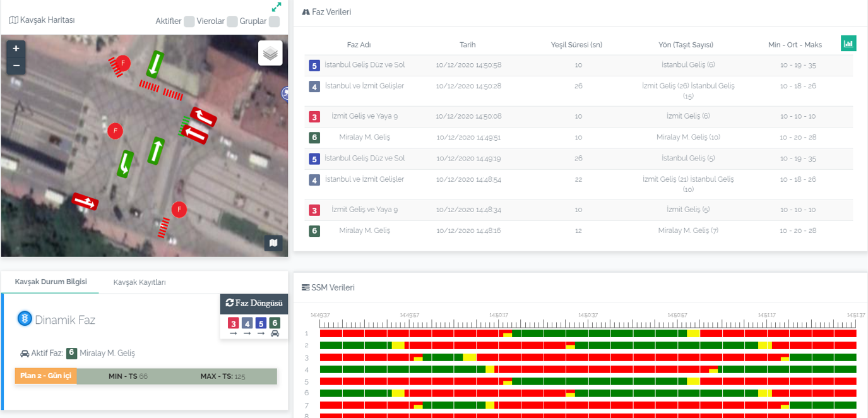The height and width of the screenshot is (418, 868).
Task: Switch to Kavşak Kayıtları tab
Action: coord(140,282)
